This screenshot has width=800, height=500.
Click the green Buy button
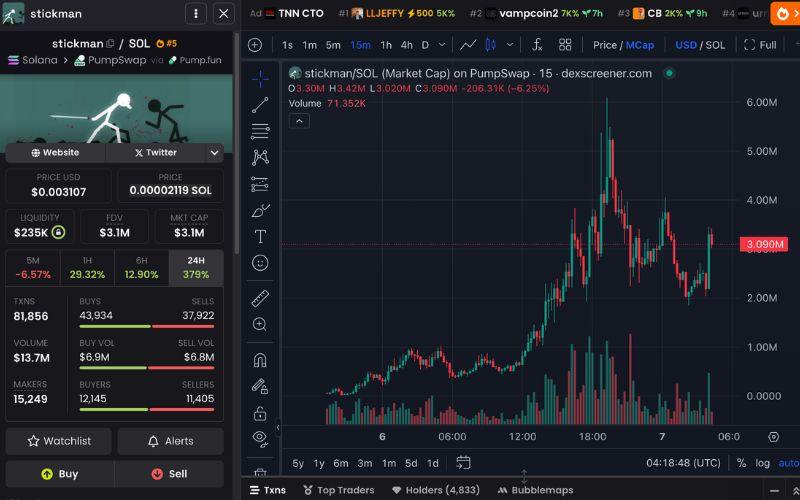pos(60,474)
